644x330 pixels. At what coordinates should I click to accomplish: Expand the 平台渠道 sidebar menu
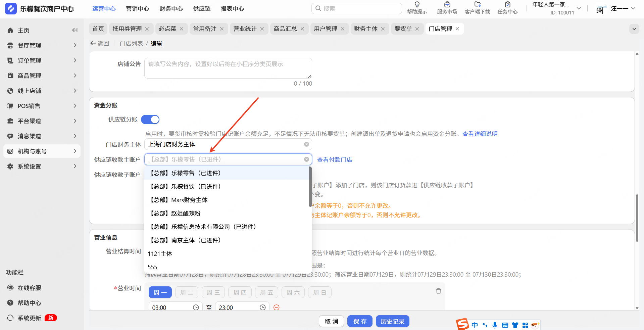[x=42, y=121]
